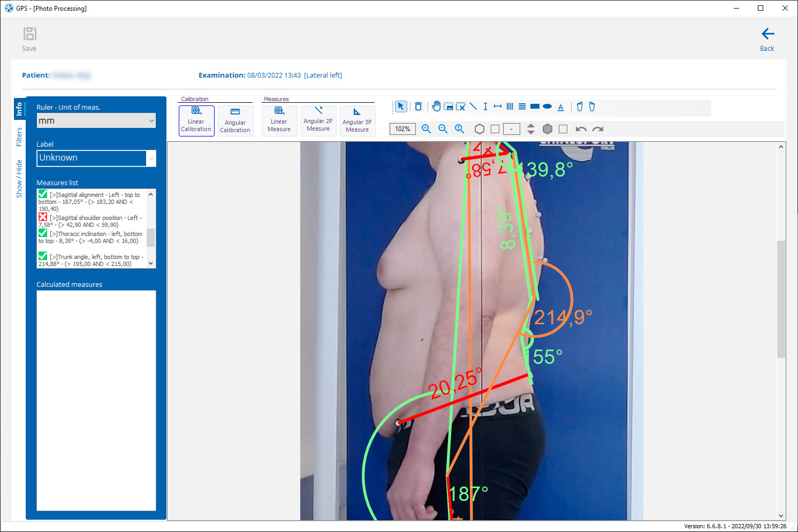Toggle the Sagittal alignment green checkmark
This screenshot has height=532, width=798.
(x=43, y=194)
